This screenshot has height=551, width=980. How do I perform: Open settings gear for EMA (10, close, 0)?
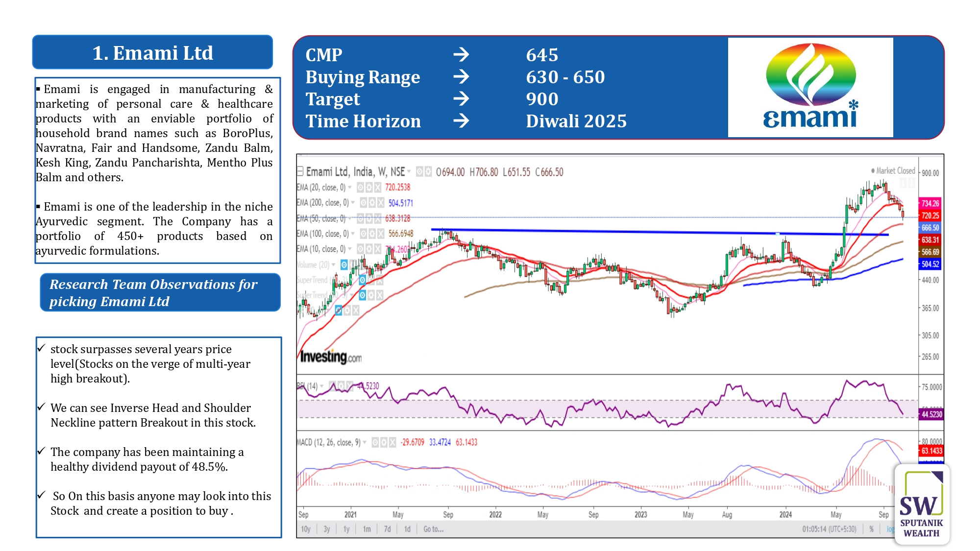point(368,249)
